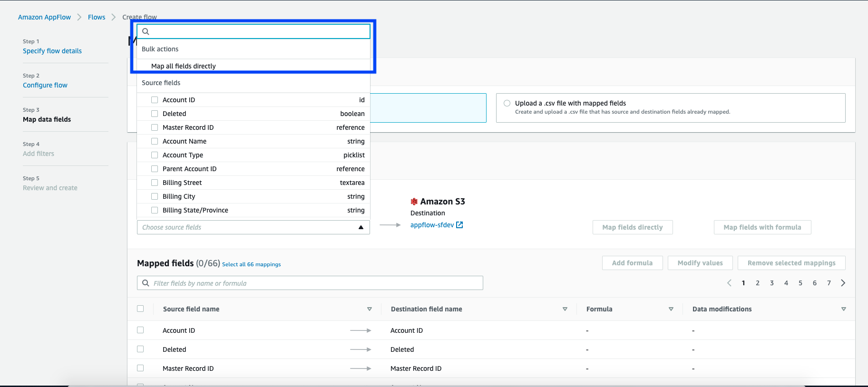This screenshot has height=387, width=868.
Task: Click the picklist type label
Action: click(x=354, y=155)
